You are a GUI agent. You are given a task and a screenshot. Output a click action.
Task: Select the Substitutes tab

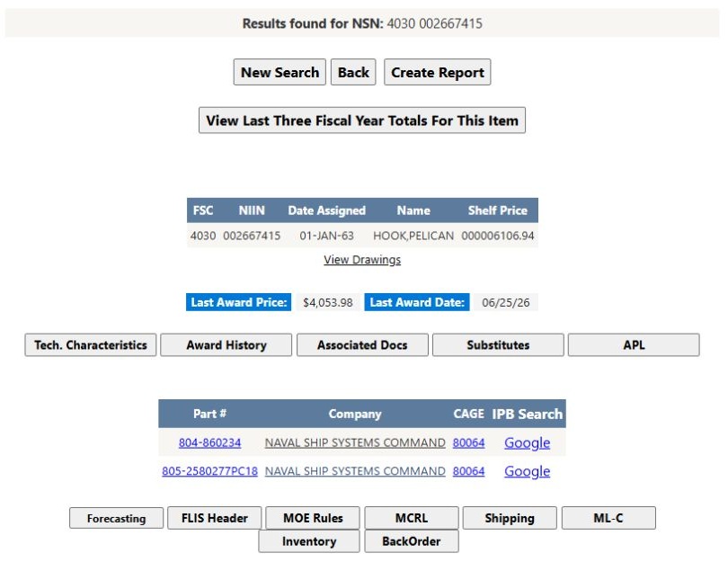498,345
